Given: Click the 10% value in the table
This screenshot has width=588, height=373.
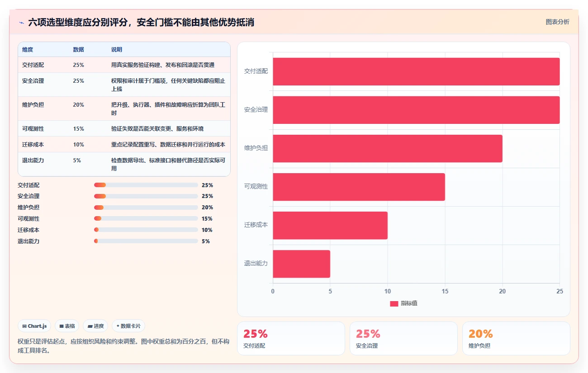Looking at the screenshot, I should pos(78,145).
